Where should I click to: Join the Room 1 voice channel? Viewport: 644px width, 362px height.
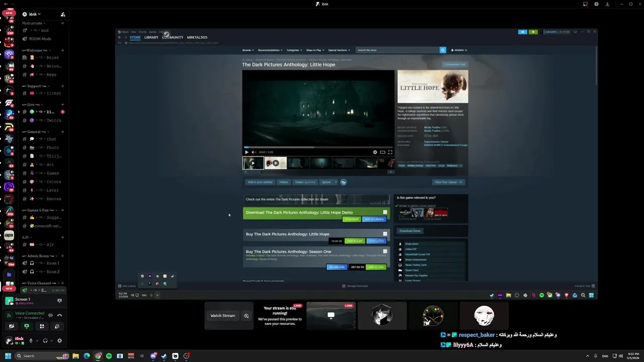point(44,263)
